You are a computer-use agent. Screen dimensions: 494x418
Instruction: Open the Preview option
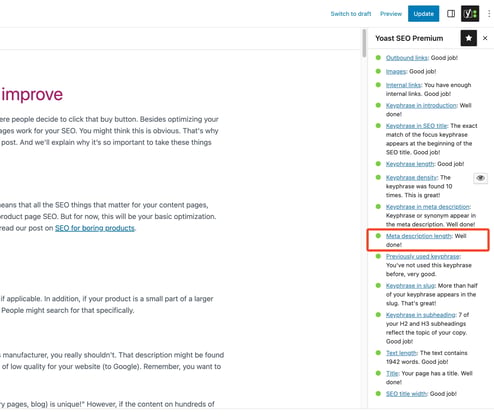coord(391,14)
